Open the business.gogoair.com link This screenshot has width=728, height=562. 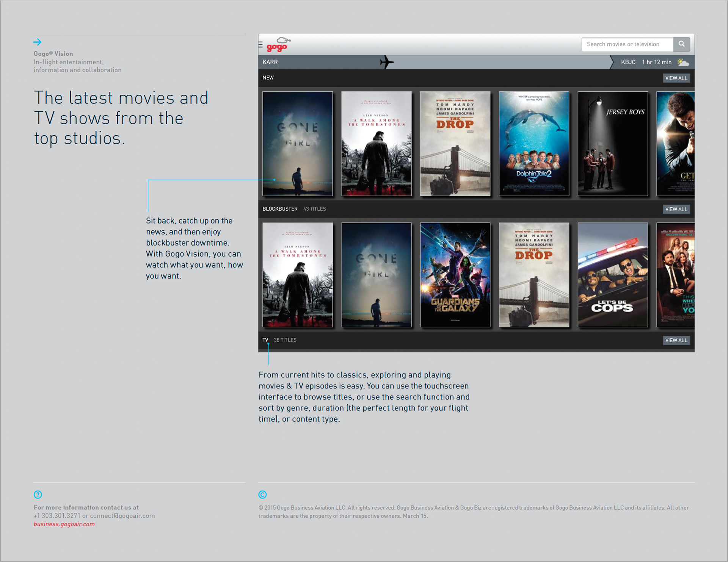coord(64,524)
